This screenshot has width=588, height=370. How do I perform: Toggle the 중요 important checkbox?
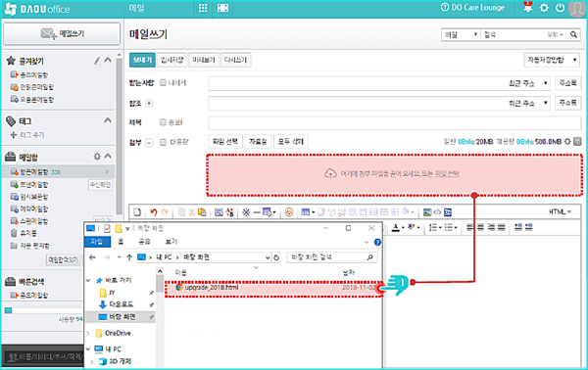163,122
